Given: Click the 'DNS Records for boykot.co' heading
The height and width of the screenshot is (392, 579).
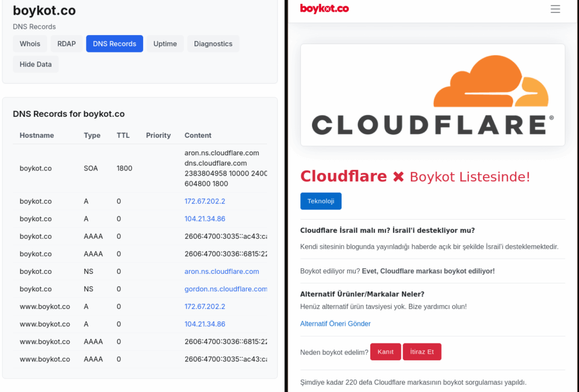Looking at the screenshot, I should point(68,114).
